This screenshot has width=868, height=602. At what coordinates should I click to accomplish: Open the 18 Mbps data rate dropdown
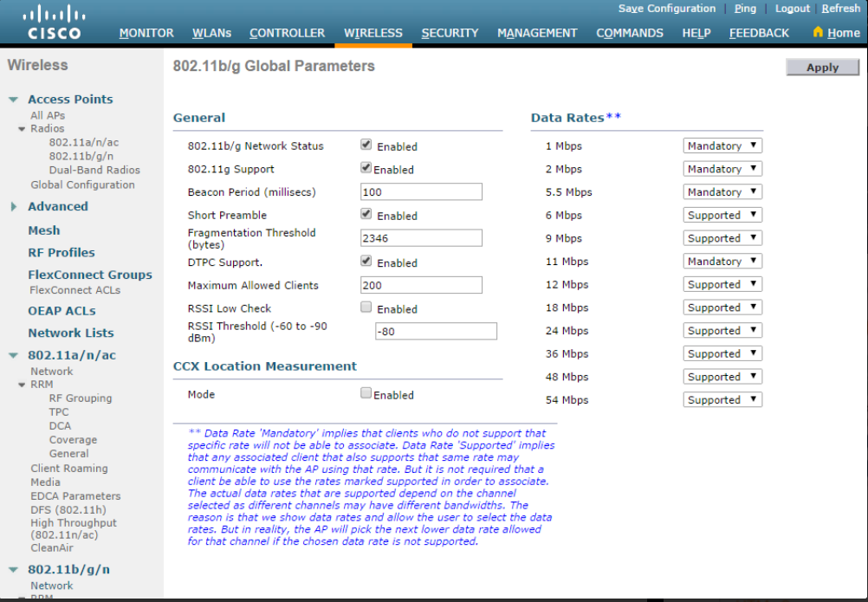722,307
